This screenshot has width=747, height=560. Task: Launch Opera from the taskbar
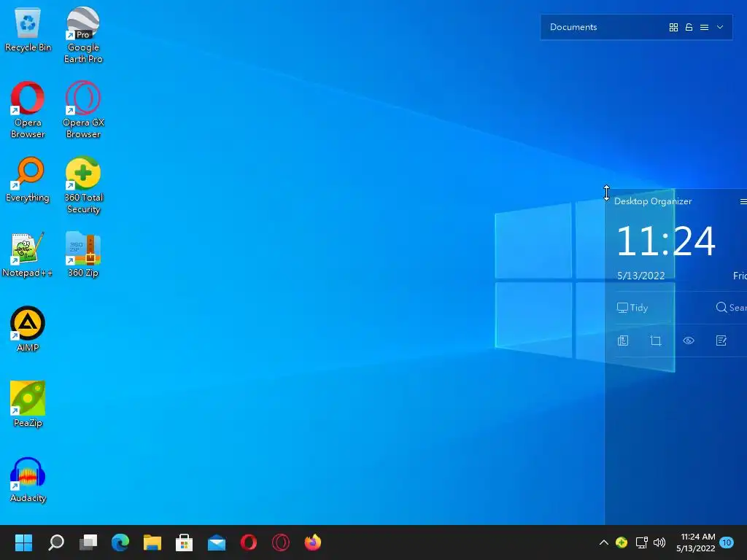[x=249, y=542]
